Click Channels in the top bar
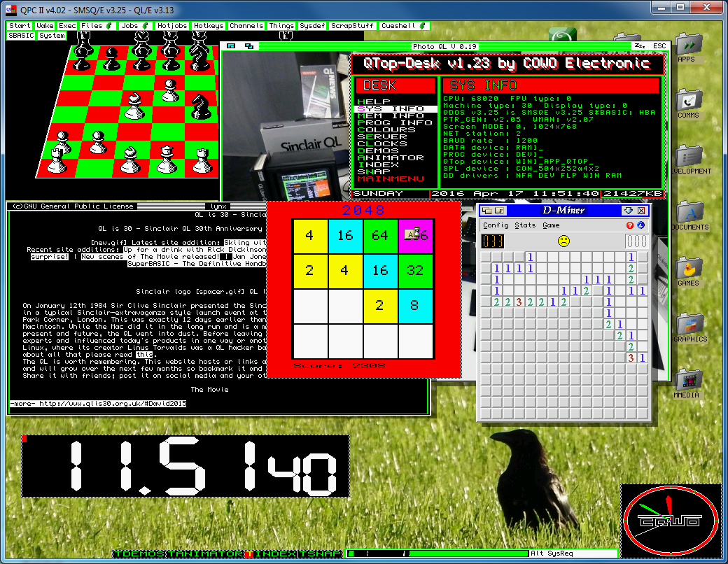This screenshot has width=728, height=564. [x=246, y=26]
